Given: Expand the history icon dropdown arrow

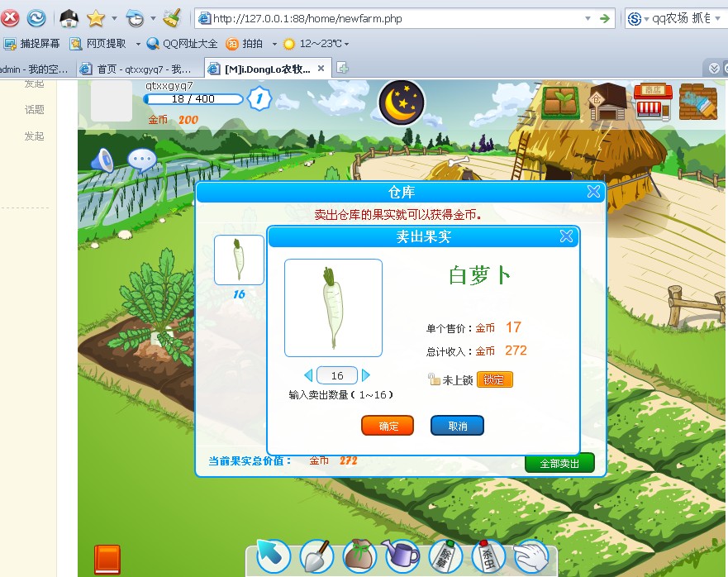Looking at the screenshot, I should [153, 19].
